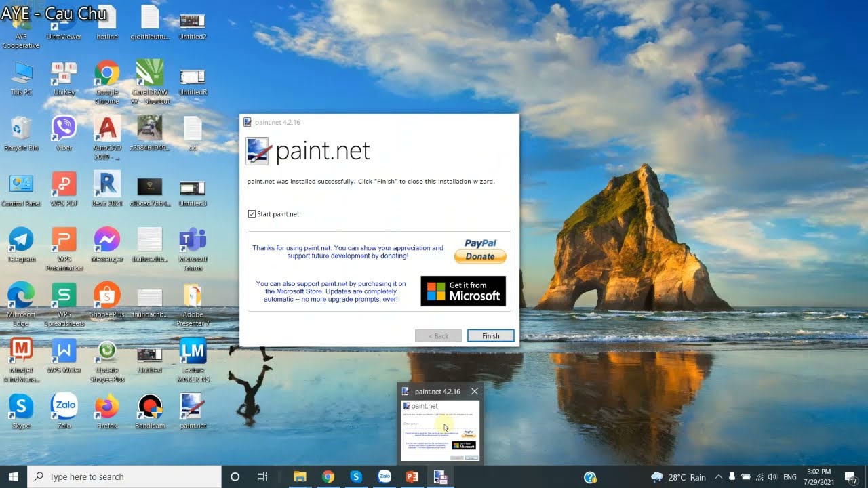Select the Zalo desktop icon

[64, 411]
